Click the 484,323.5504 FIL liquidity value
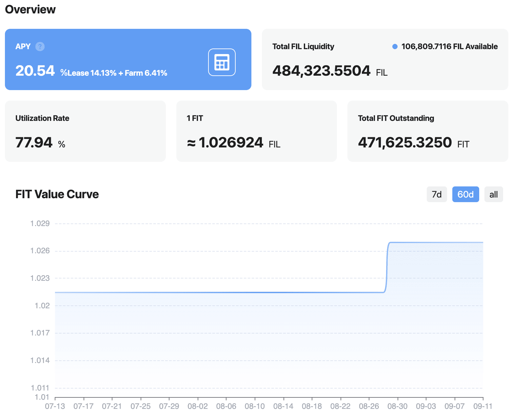Viewport: 510px width, 420px height. coord(321,71)
